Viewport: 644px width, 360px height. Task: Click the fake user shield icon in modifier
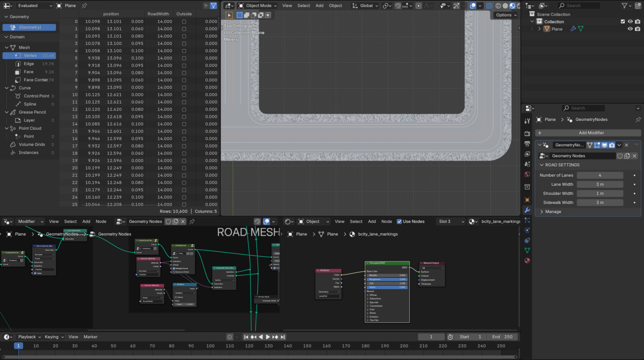coord(620,156)
